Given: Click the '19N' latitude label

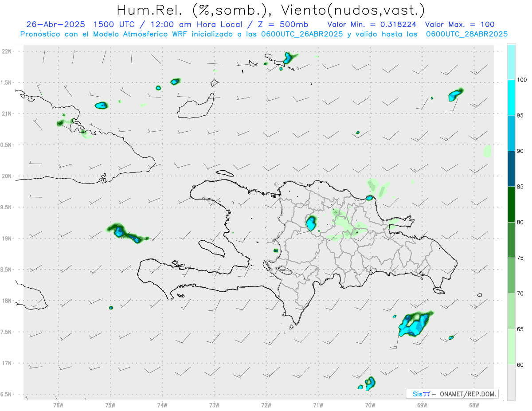Looking at the screenshot, I should [7, 239].
